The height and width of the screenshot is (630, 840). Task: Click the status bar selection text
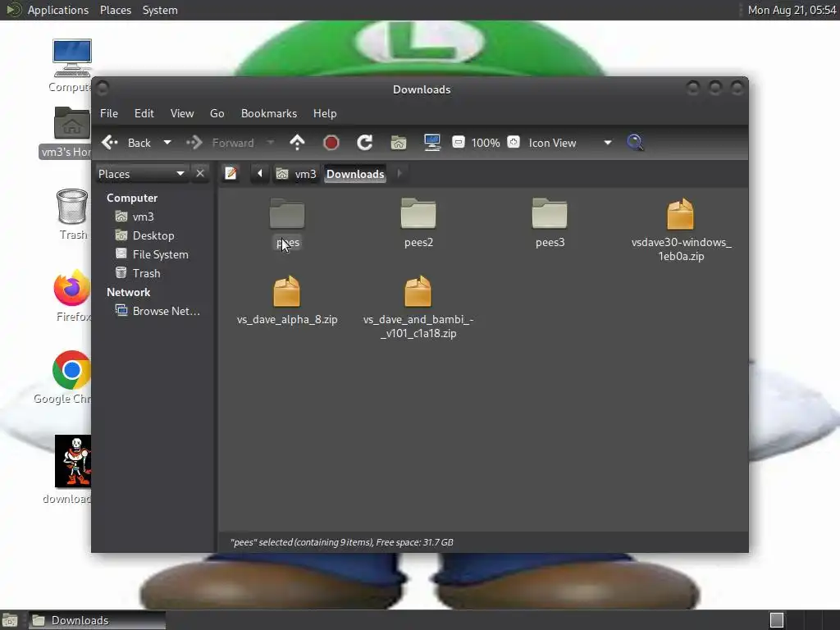342,543
